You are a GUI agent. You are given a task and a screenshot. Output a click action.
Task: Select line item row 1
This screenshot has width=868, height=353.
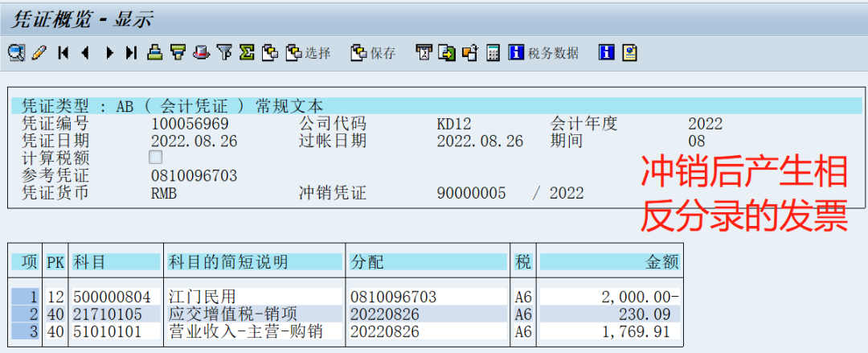[26, 297]
